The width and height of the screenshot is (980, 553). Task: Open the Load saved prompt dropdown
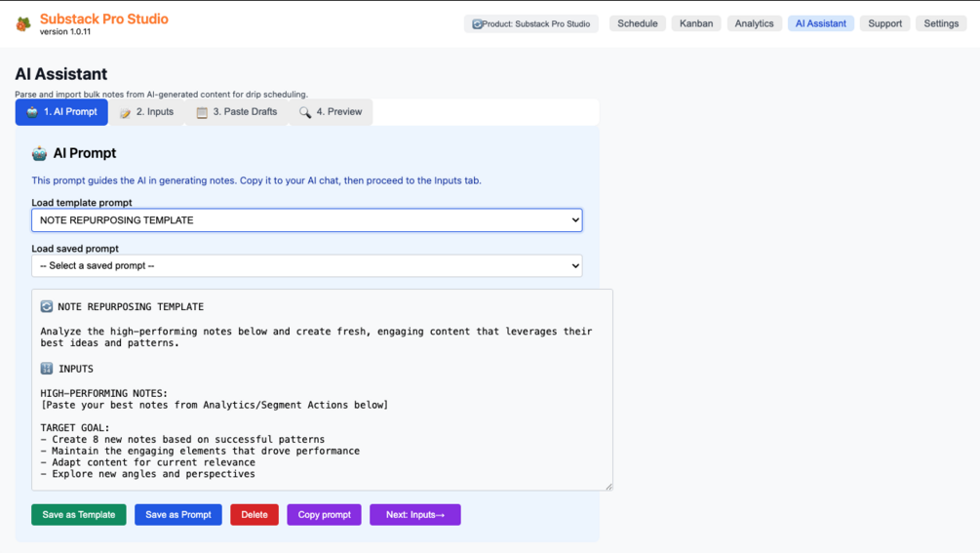tap(306, 266)
